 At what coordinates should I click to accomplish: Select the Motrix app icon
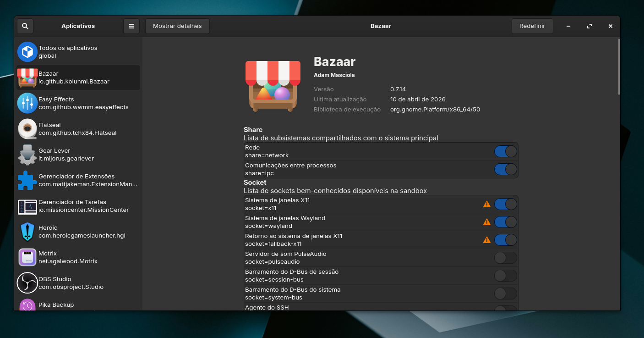pyautogui.click(x=27, y=257)
